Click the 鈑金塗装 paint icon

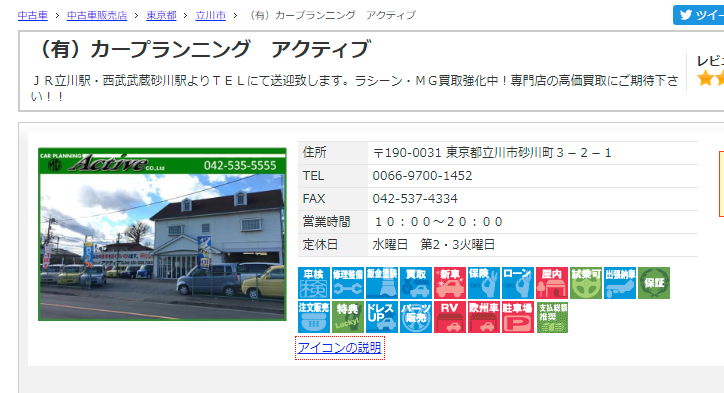(x=382, y=283)
